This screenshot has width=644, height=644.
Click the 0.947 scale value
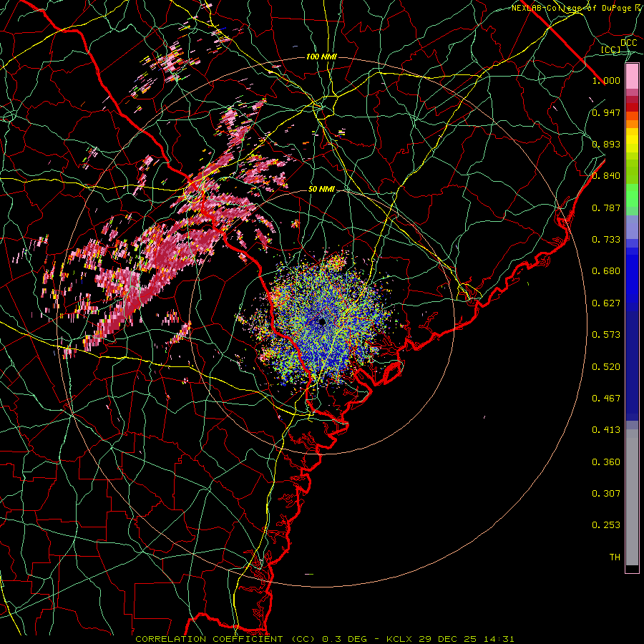tap(606, 112)
